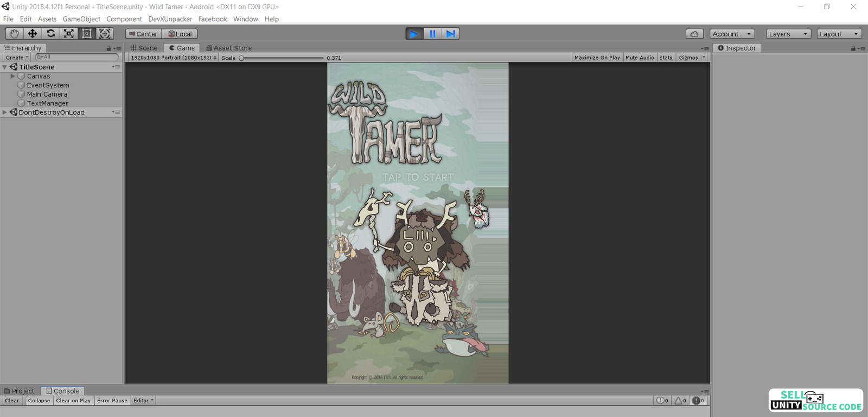Select the Rect Transform tool
868x417 pixels.
[87, 34]
